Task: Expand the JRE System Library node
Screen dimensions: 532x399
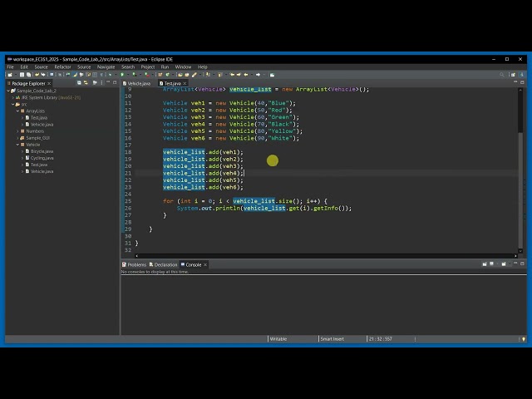Action: coord(13,98)
